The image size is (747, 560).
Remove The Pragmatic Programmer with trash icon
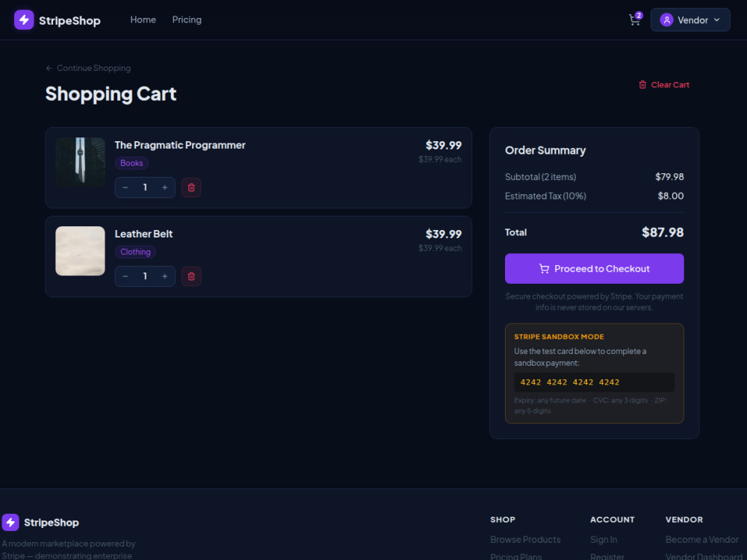(191, 187)
